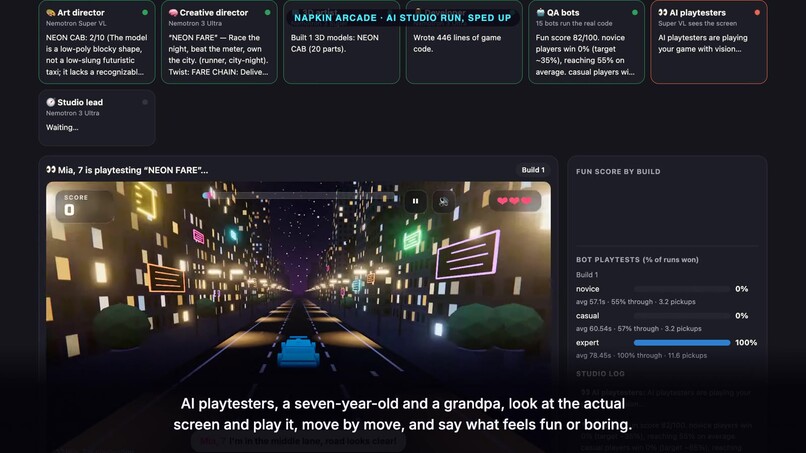Click the 'STUDIO LOG' heading

coord(600,374)
